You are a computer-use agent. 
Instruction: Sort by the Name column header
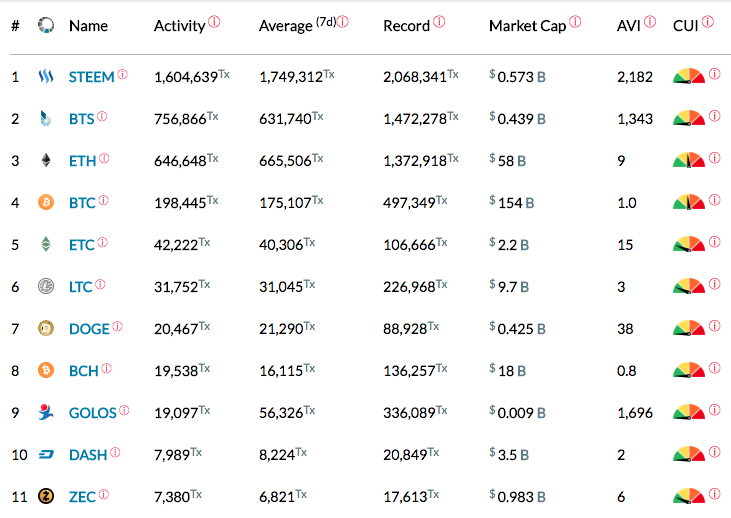click(89, 26)
